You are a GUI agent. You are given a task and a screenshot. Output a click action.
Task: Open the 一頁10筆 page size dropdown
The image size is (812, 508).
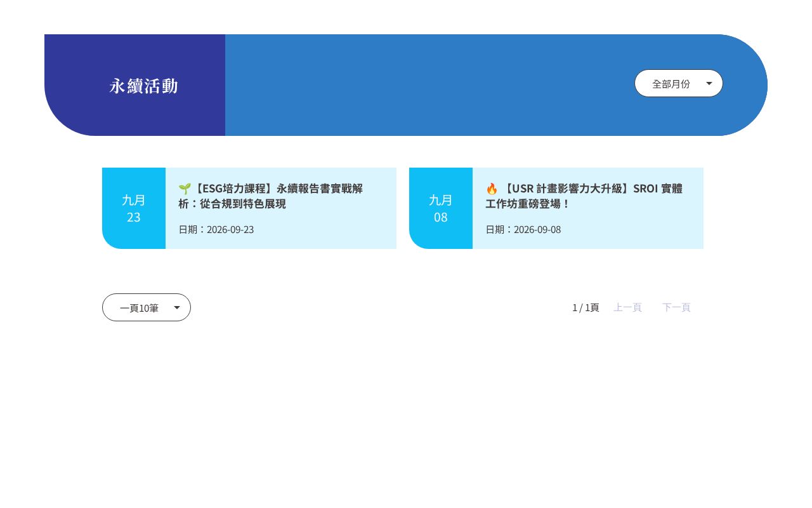[146, 307]
